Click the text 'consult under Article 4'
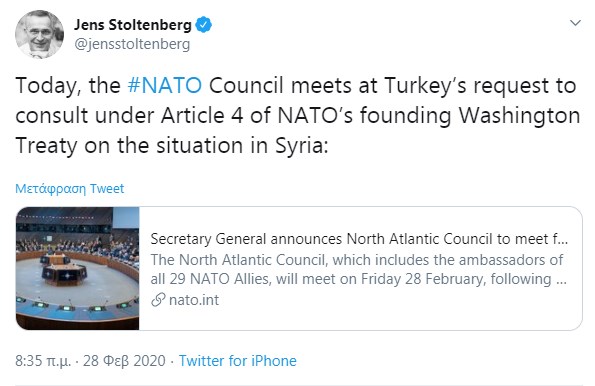The image size is (595, 386). pos(129,115)
